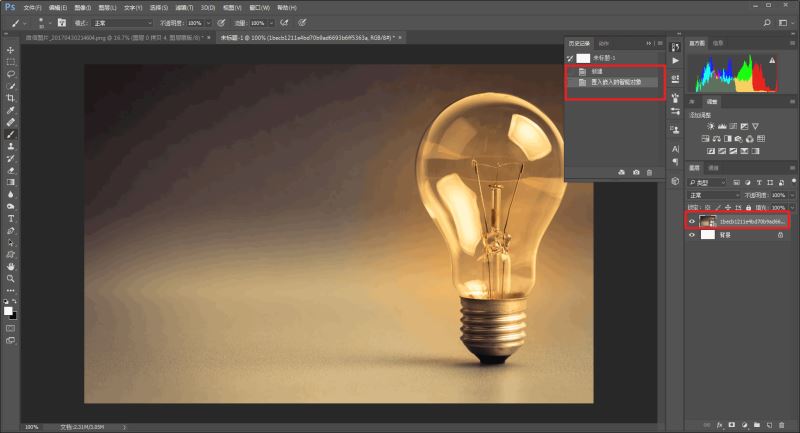
Task: Switch to the first document tab
Action: click(x=117, y=38)
